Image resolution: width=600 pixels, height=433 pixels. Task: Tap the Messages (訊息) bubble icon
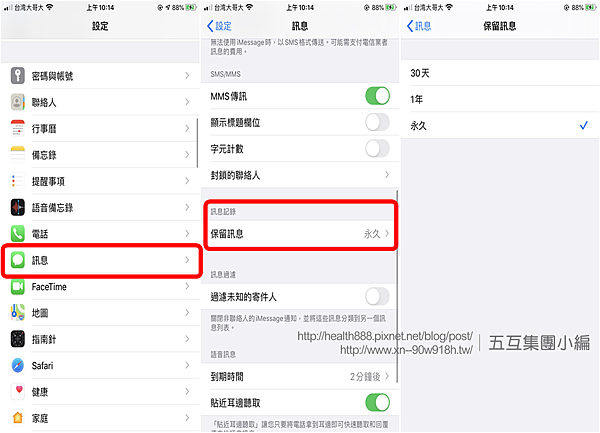tap(18, 260)
